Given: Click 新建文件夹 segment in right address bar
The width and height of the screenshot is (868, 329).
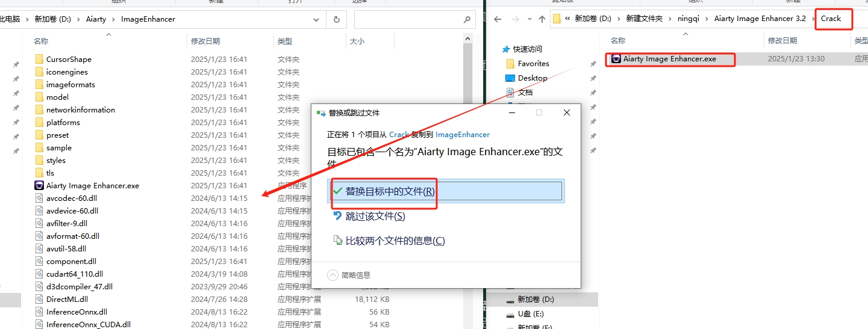Looking at the screenshot, I should coord(644,19).
